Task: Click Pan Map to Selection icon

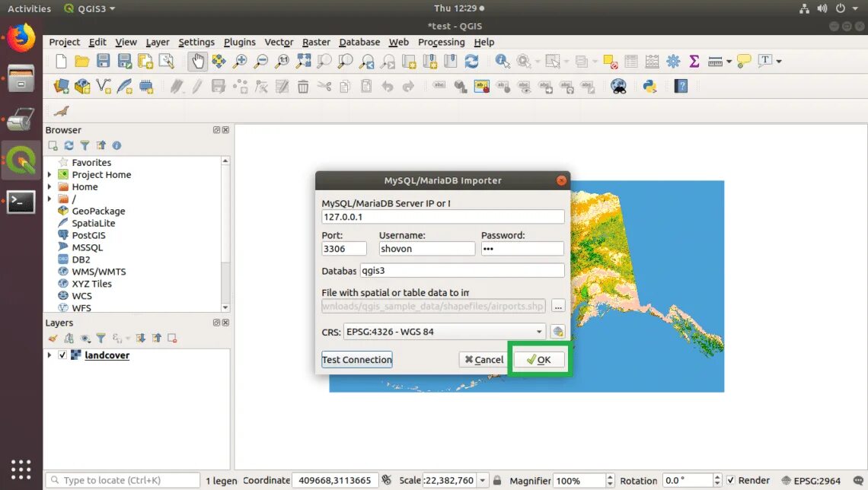Action: click(219, 61)
